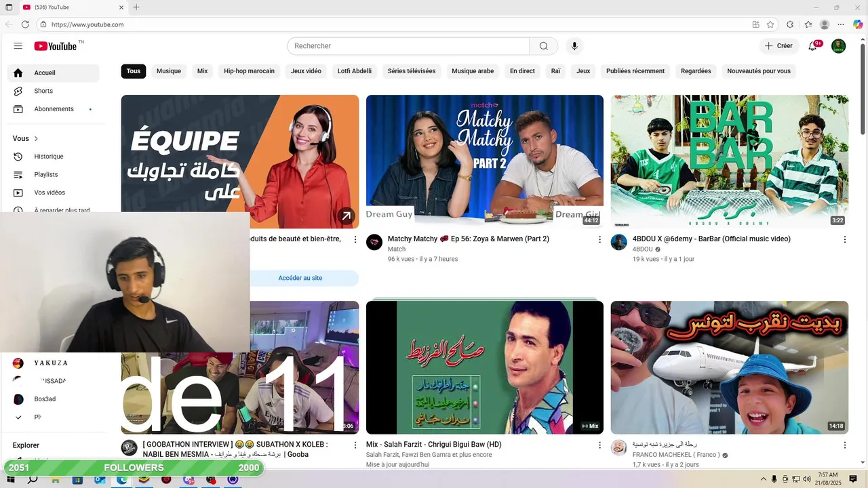Select the En direct chip

(x=522, y=71)
